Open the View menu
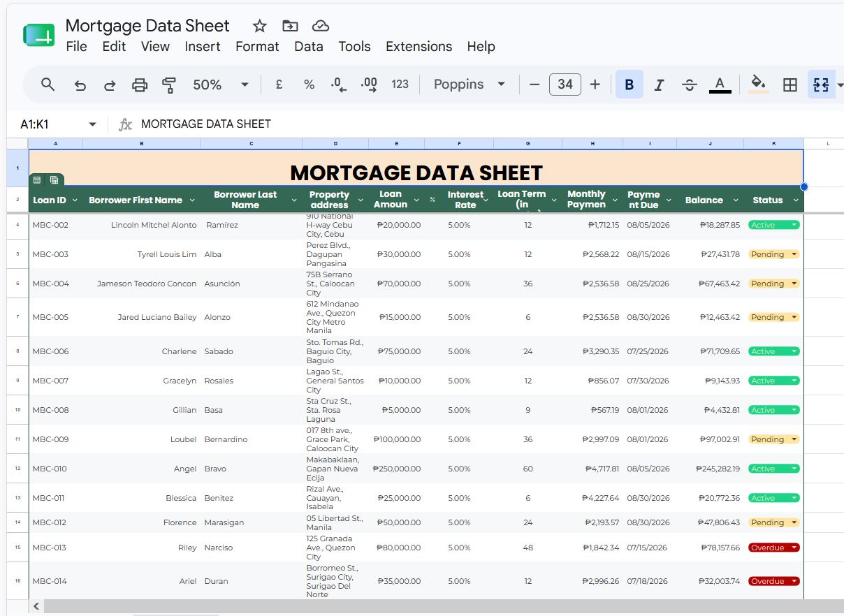The height and width of the screenshot is (616, 844). (x=155, y=47)
